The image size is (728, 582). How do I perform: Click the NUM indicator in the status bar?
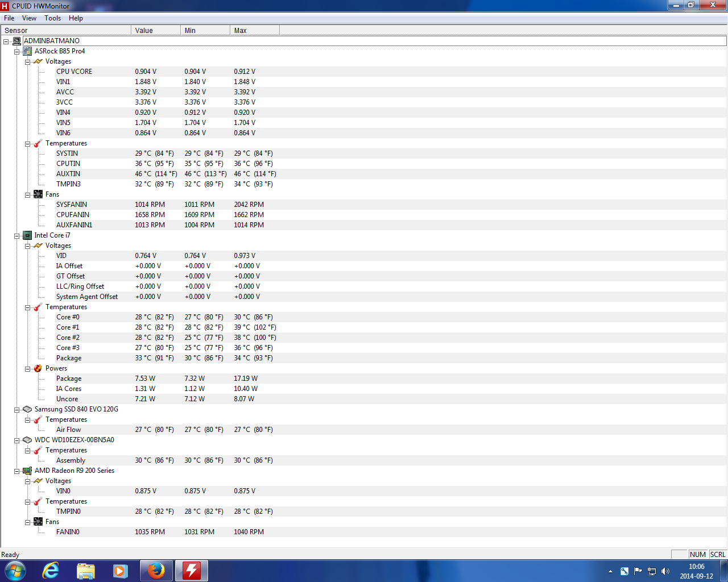tap(698, 555)
